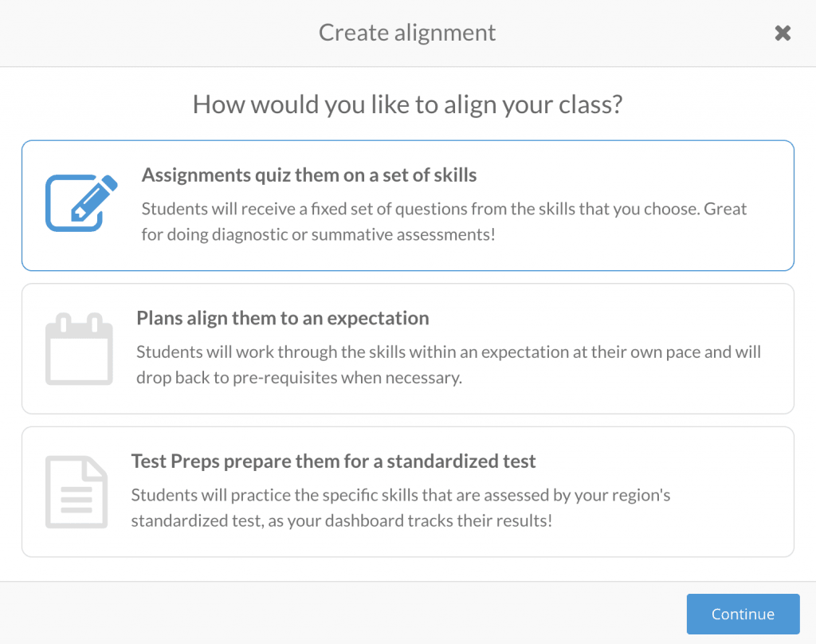Click the 'Assignments quiz them on a set of skills' heading
Screen dimensions: 816x644
click(309, 175)
